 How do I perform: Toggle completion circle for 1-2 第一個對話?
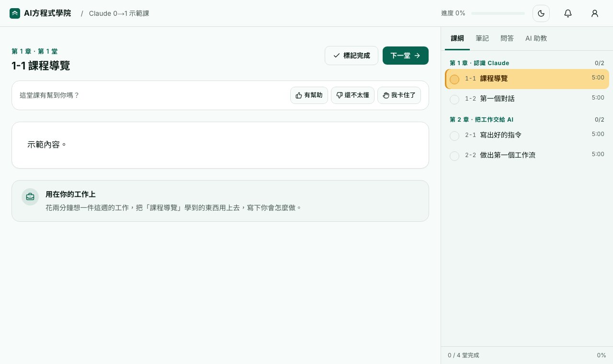point(454,100)
